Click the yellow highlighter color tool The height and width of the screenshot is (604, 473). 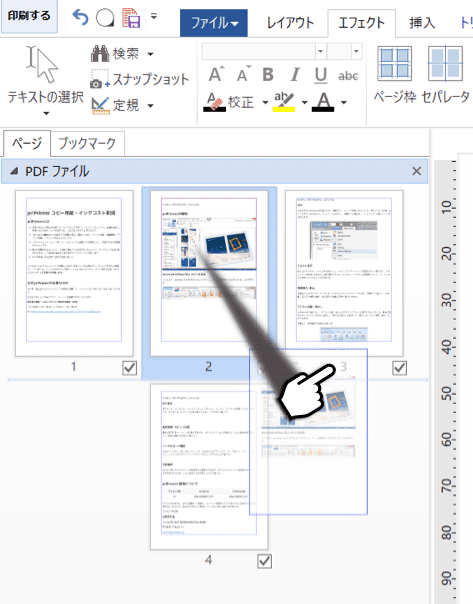click(x=284, y=102)
